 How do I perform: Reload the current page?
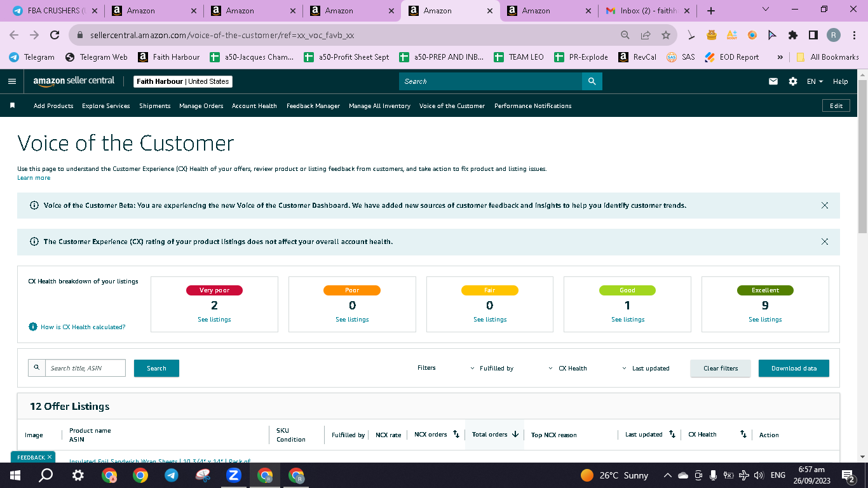pos(55,36)
